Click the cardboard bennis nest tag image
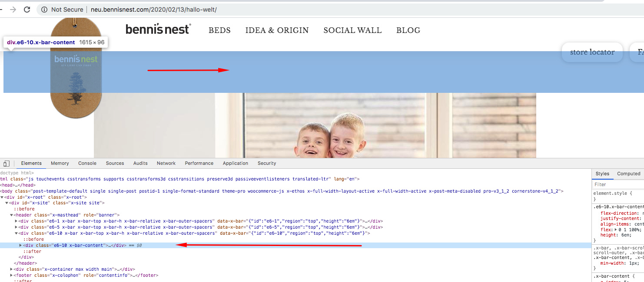Viewport: 644px width, 282px height. click(x=76, y=68)
